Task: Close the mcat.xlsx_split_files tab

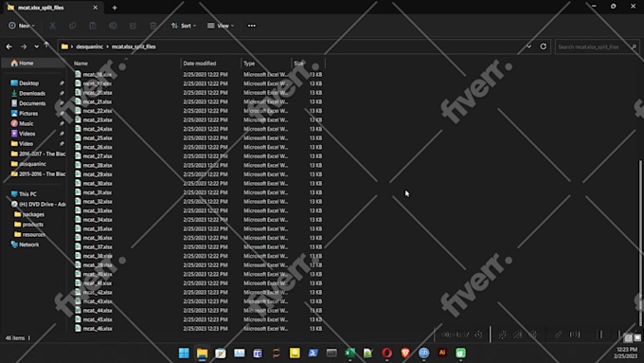Action: (96, 8)
